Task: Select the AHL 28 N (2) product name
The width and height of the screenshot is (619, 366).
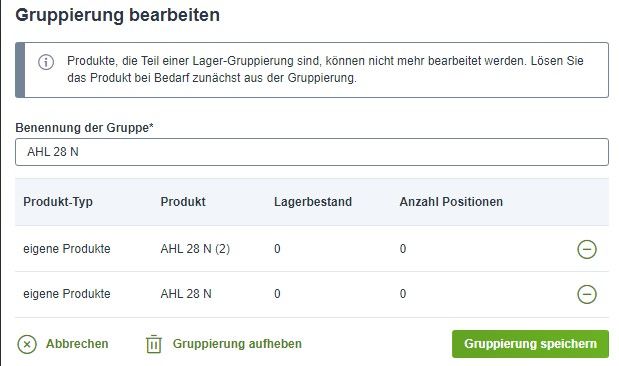Action: pos(195,249)
